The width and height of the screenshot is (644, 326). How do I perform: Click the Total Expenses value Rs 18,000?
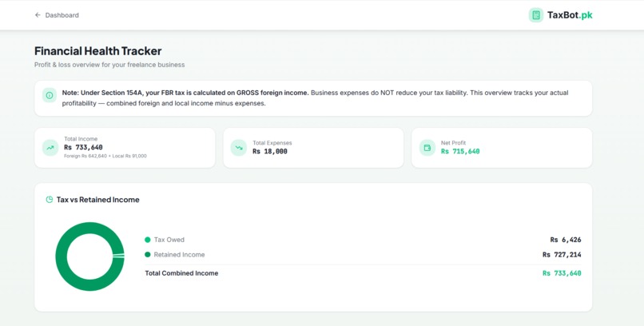270,152
